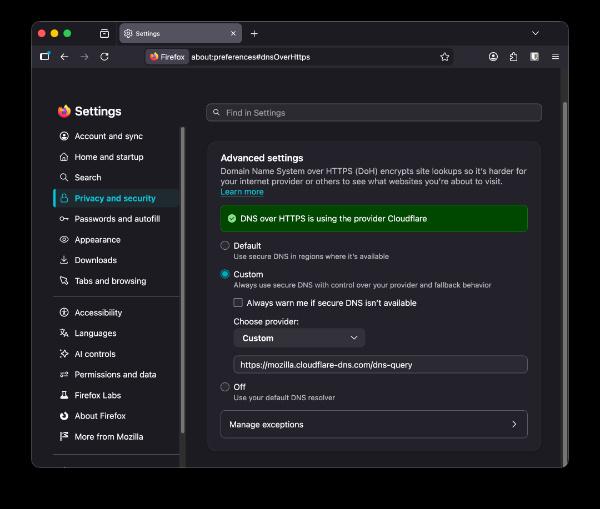600x509 pixels.
Task: Open the Firefox View icon in tab bar
Action: click(104, 34)
